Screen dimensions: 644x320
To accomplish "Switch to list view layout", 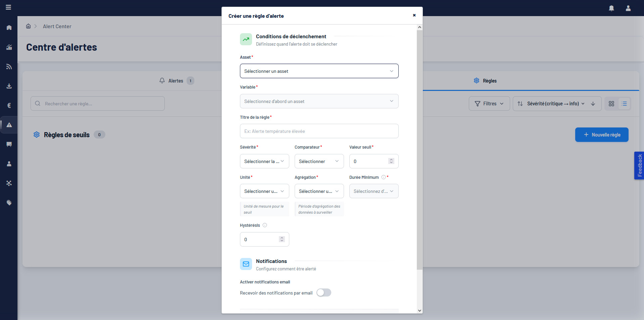I will point(624,104).
